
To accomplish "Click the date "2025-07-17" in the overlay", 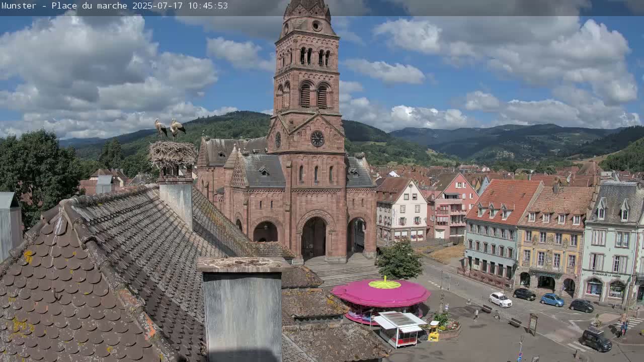I will (x=157, y=6).
